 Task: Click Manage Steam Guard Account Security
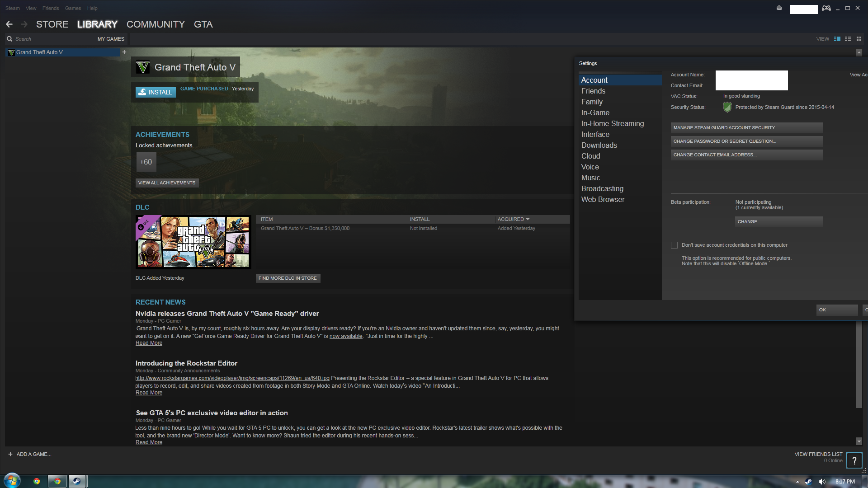747,128
